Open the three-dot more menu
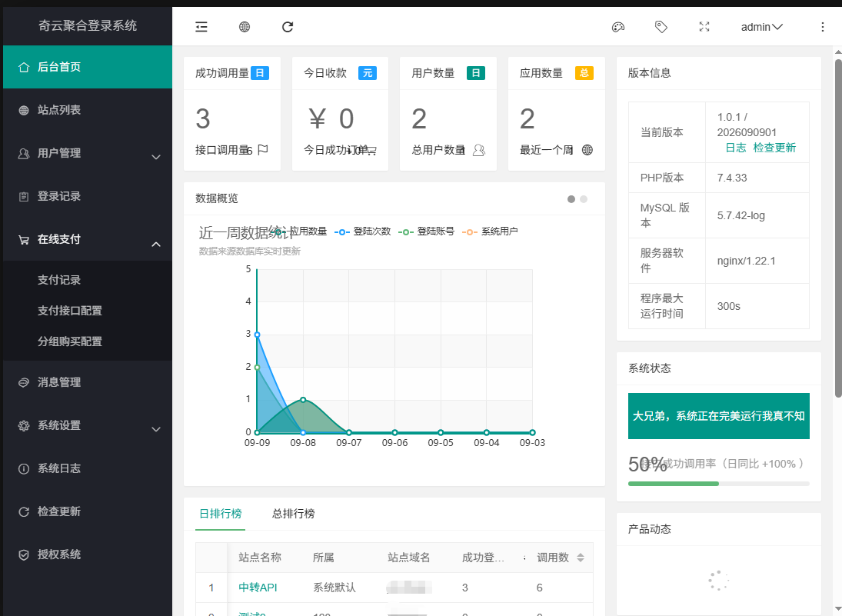 [x=823, y=27]
